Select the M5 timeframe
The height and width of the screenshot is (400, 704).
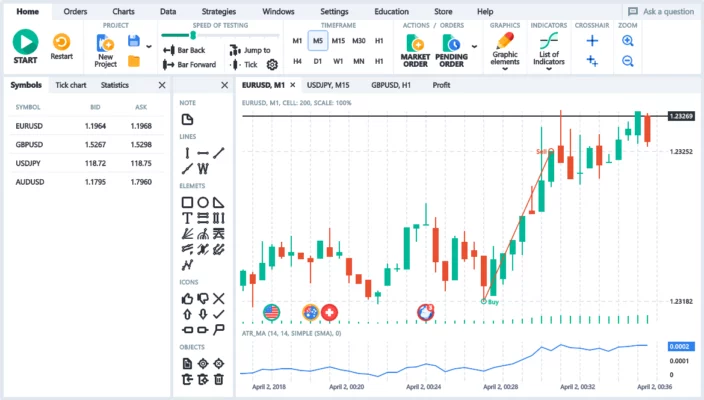(x=318, y=41)
